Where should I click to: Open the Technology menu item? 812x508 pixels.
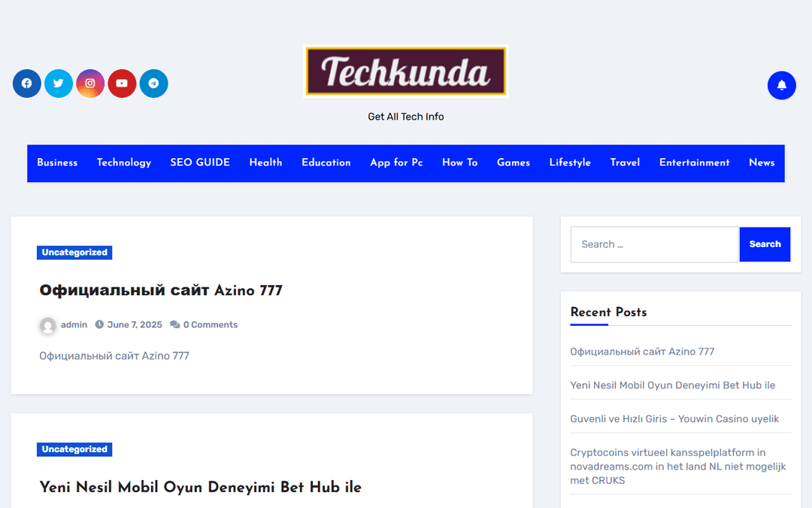click(x=124, y=163)
